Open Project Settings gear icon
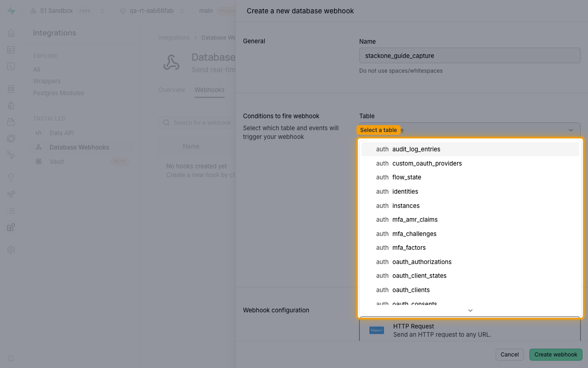The width and height of the screenshot is (588, 368). [11, 250]
